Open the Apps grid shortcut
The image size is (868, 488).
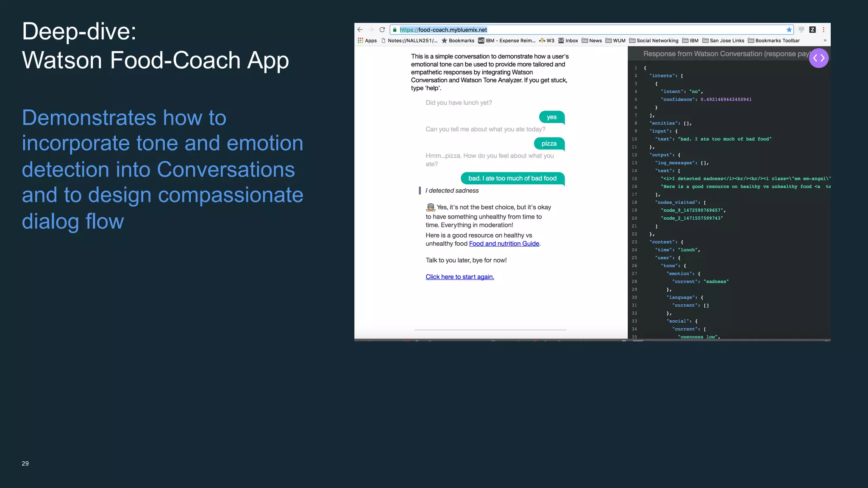coord(367,41)
